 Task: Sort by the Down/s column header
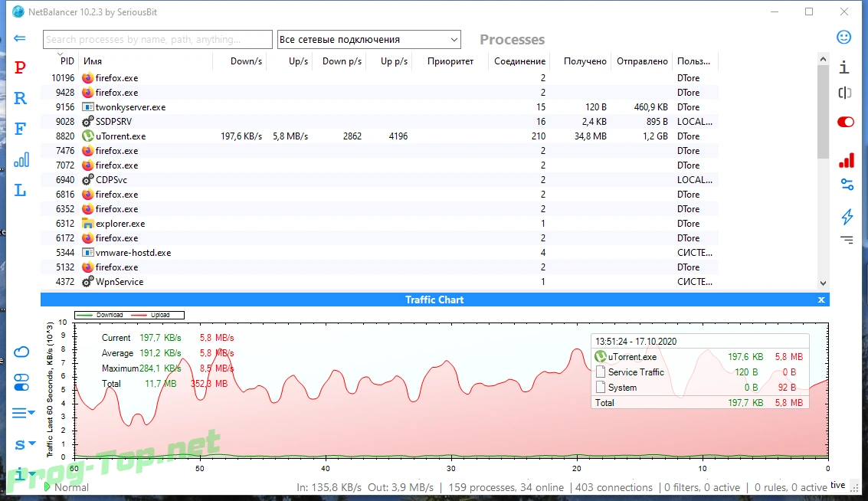point(246,61)
